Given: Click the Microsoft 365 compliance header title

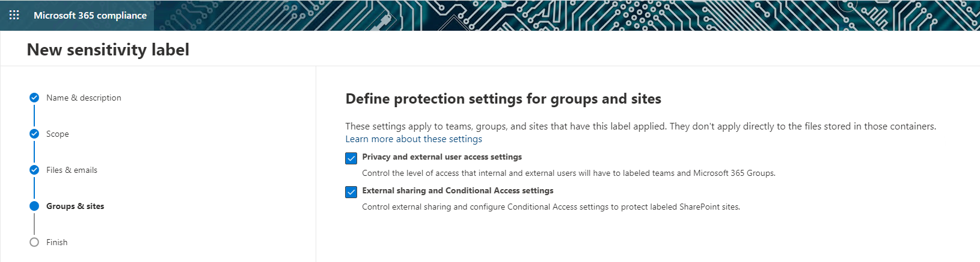Looking at the screenshot, I should [90, 15].
